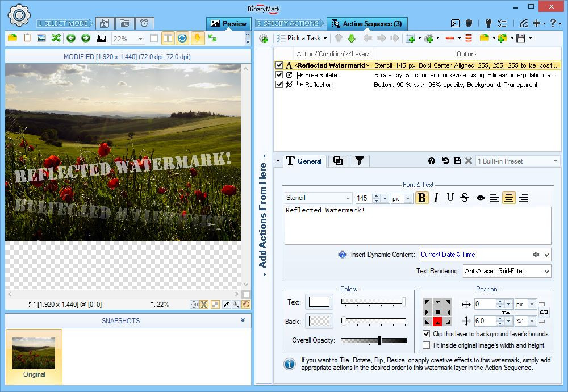Image resolution: width=568 pixels, height=392 pixels.
Task: Open the General text options tab
Action: pyautogui.click(x=303, y=161)
